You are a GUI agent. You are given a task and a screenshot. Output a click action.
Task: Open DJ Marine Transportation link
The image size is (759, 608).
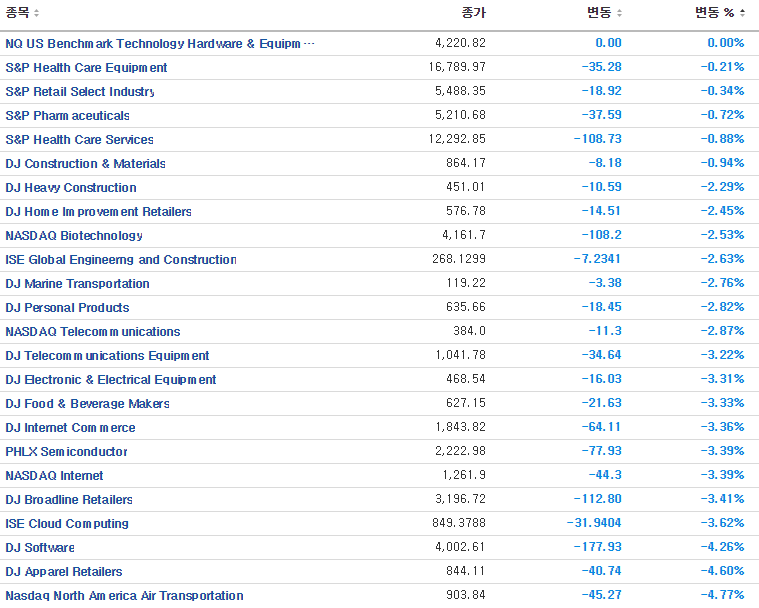[x=77, y=284]
